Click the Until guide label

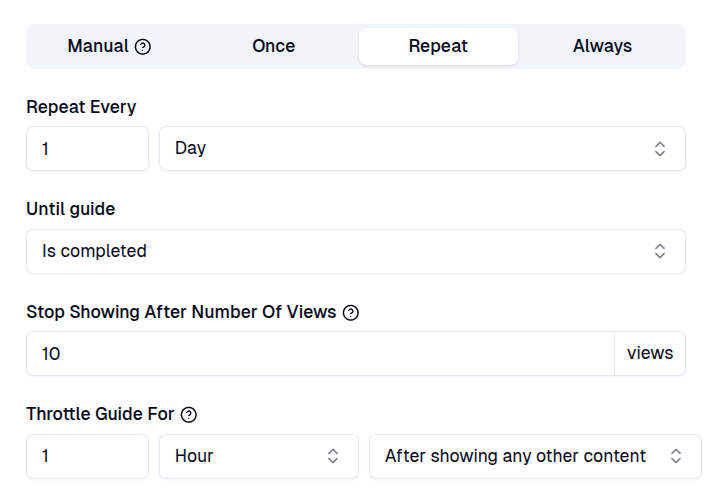coord(71,209)
